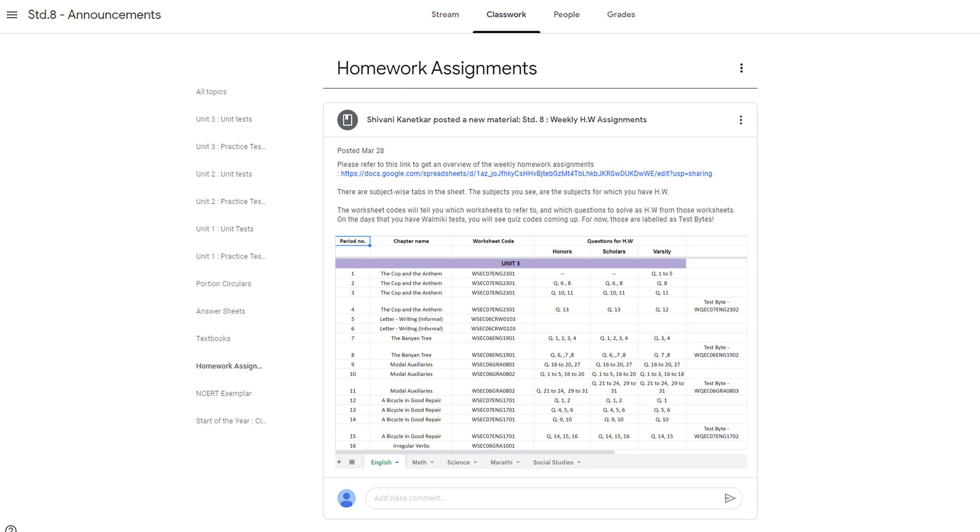Send the class comment
This screenshot has height=532, width=980.
pyautogui.click(x=730, y=498)
